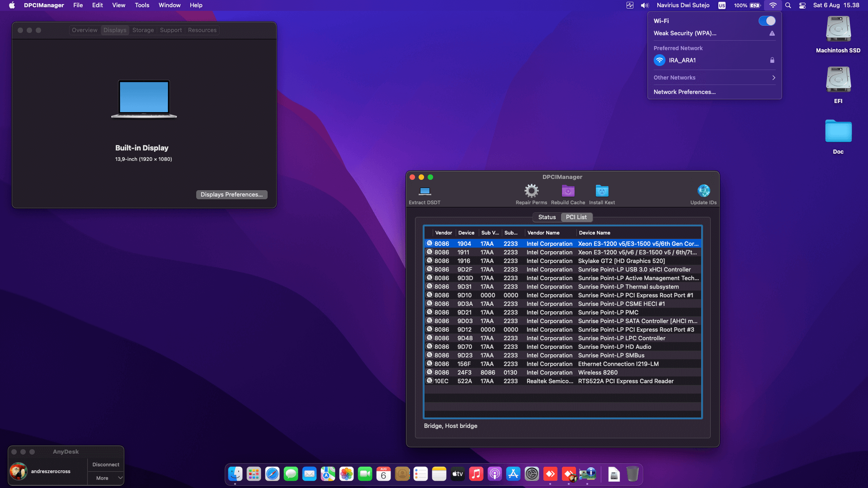Toggle Wi-Fi off
The height and width of the screenshot is (488, 868).
tap(768, 21)
